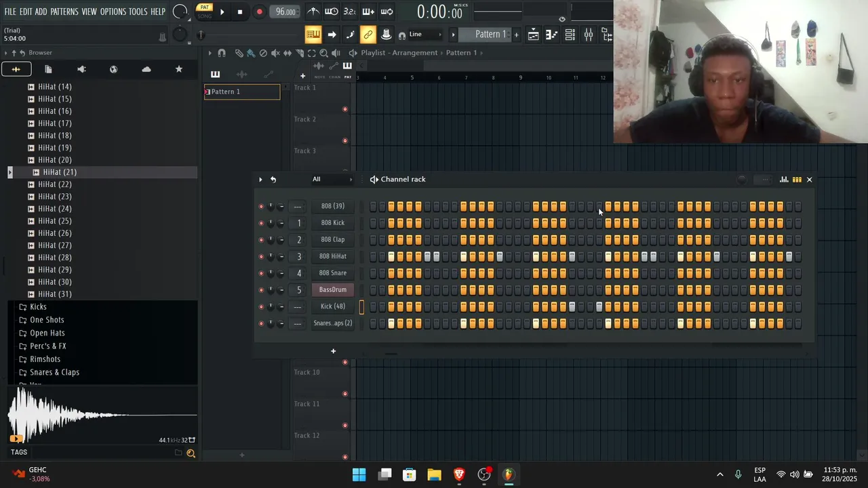Mute the 808 Snare channel
Screen dimensions: 868x488
[x=261, y=273]
